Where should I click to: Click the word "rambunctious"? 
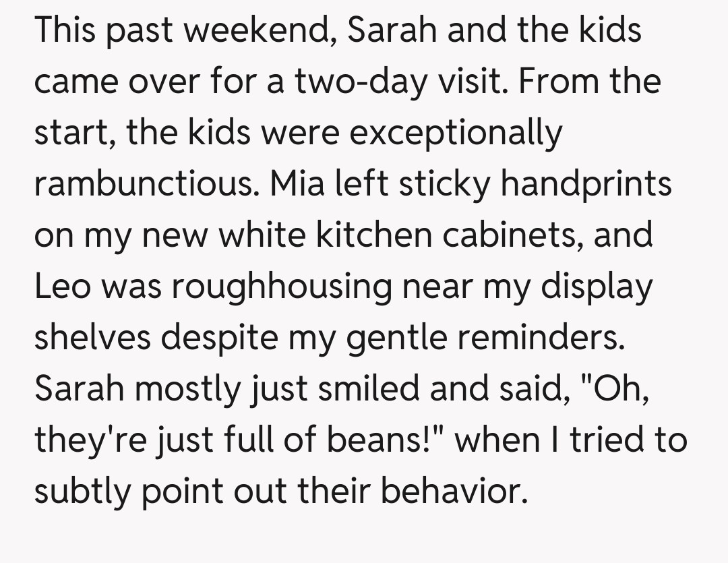pos(146,184)
